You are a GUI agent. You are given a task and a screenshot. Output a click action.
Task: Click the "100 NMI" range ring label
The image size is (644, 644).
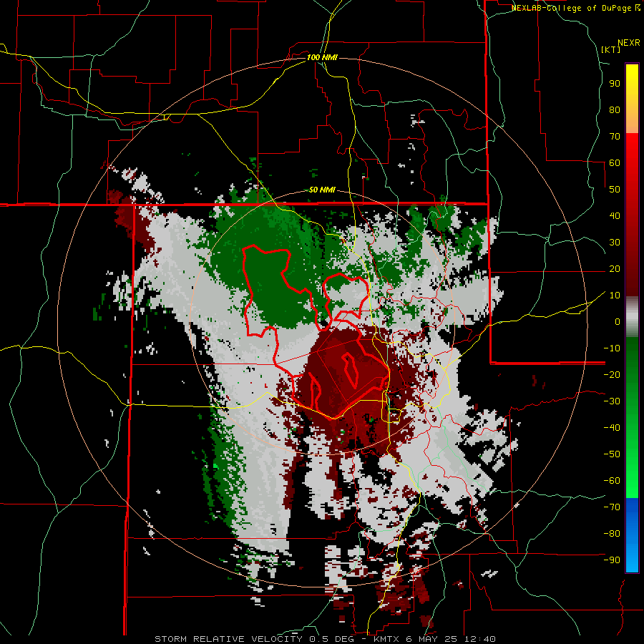tap(322, 57)
